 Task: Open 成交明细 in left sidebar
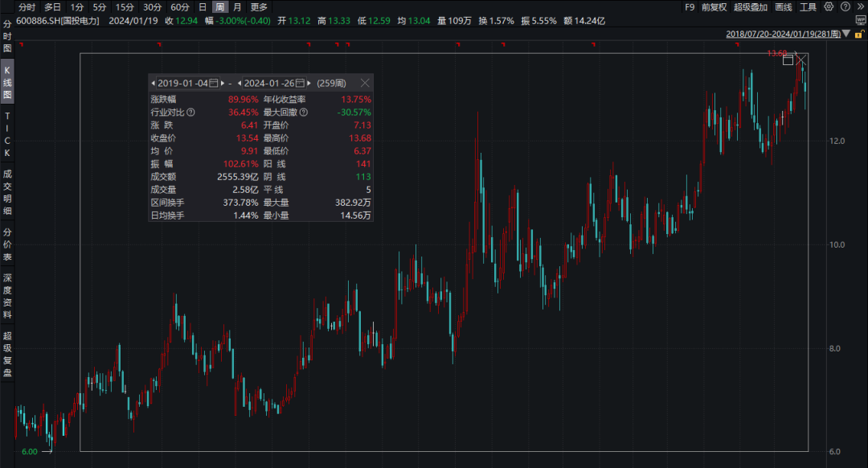pos(7,192)
